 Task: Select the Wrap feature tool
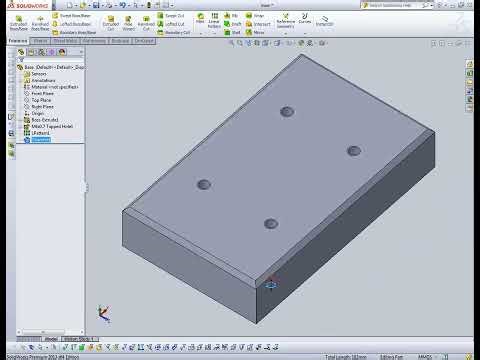(255, 16)
